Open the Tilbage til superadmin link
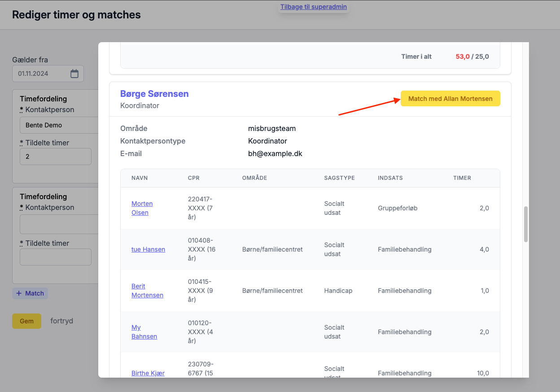 coord(314,7)
